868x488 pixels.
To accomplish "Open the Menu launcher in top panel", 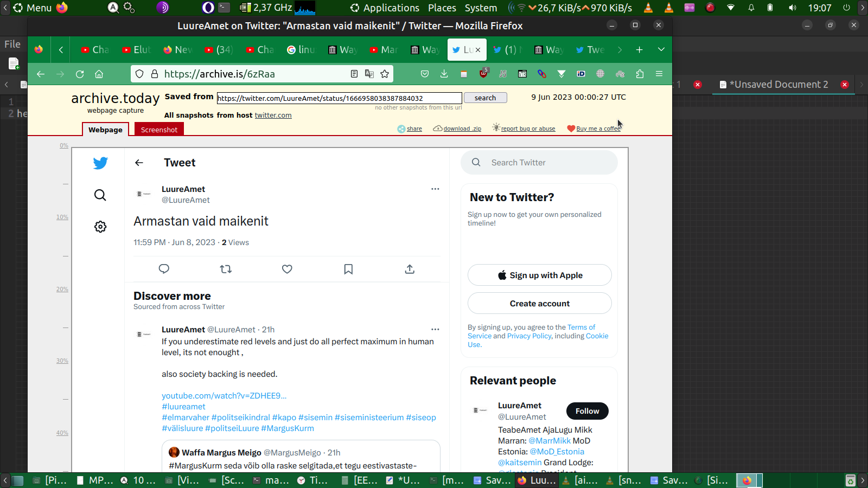I will [33, 8].
